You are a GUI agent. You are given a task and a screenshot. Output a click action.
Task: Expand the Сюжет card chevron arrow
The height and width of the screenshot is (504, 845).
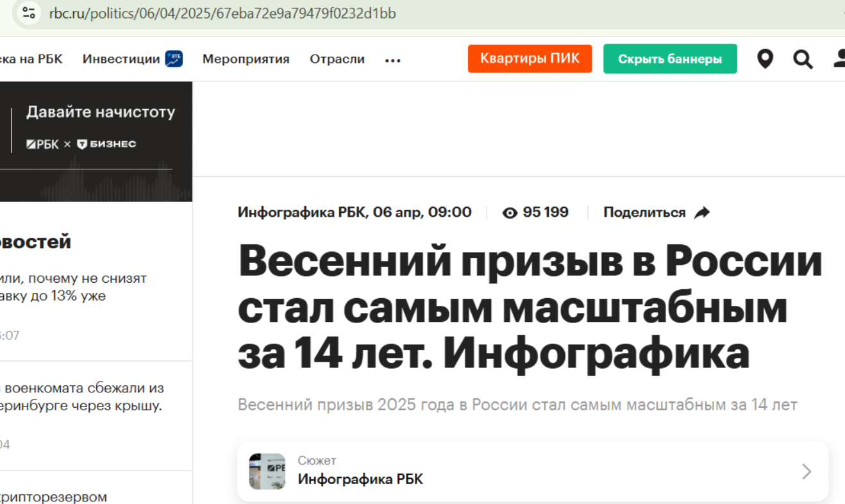807,472
